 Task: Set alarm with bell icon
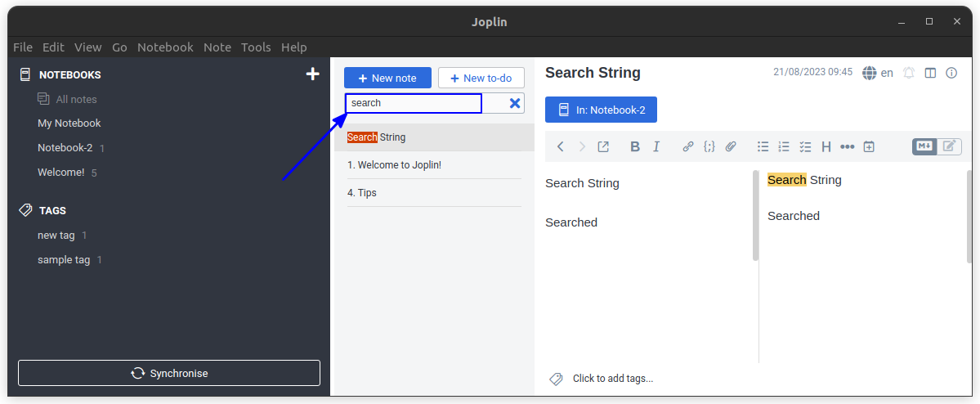(909, 73)
